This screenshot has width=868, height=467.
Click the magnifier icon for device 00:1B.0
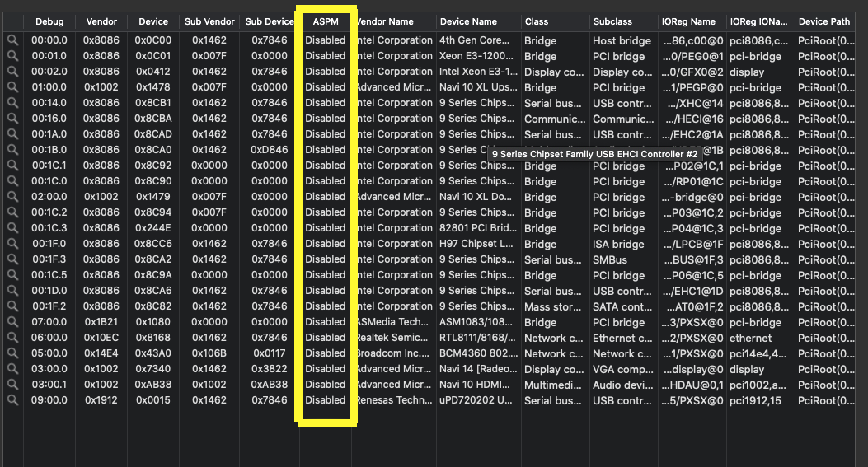pyautogui.click(x=12, y=150)
